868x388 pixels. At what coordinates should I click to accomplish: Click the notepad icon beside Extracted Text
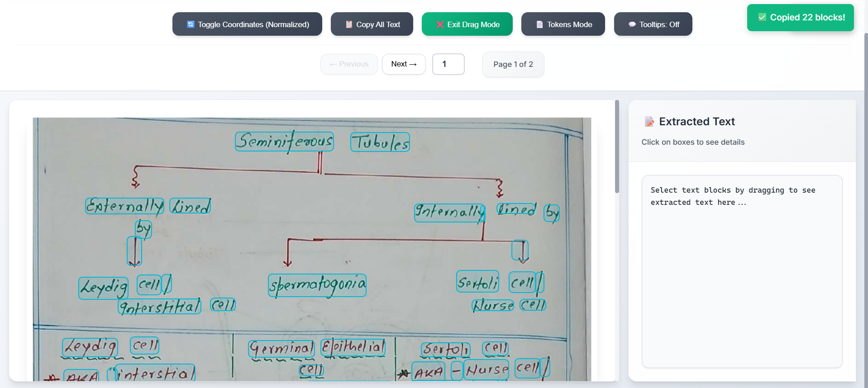tap(649, 122)
